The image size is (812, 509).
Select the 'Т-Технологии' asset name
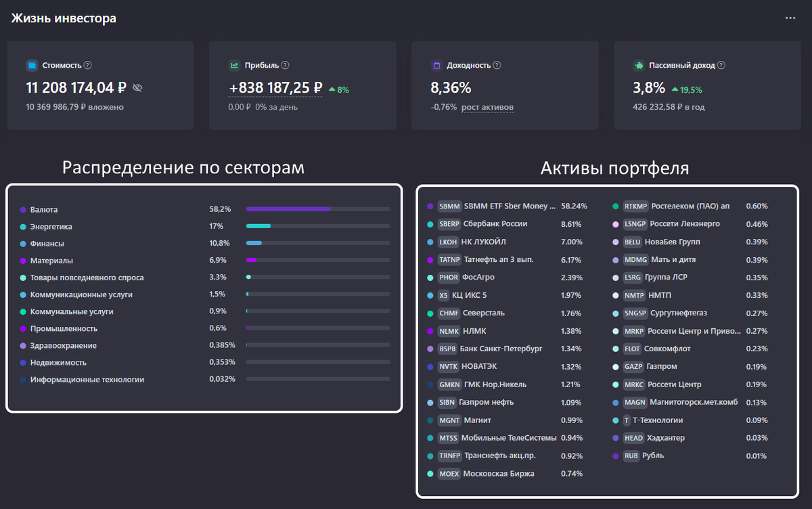[658, 420]
